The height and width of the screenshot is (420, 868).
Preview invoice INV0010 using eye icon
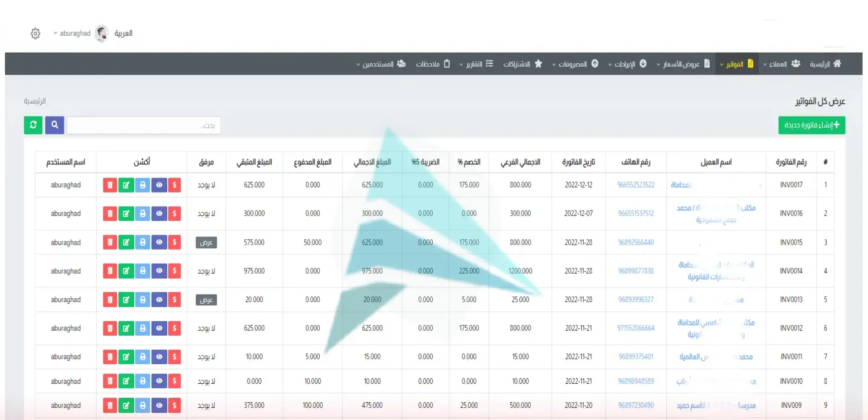[159, 381]
